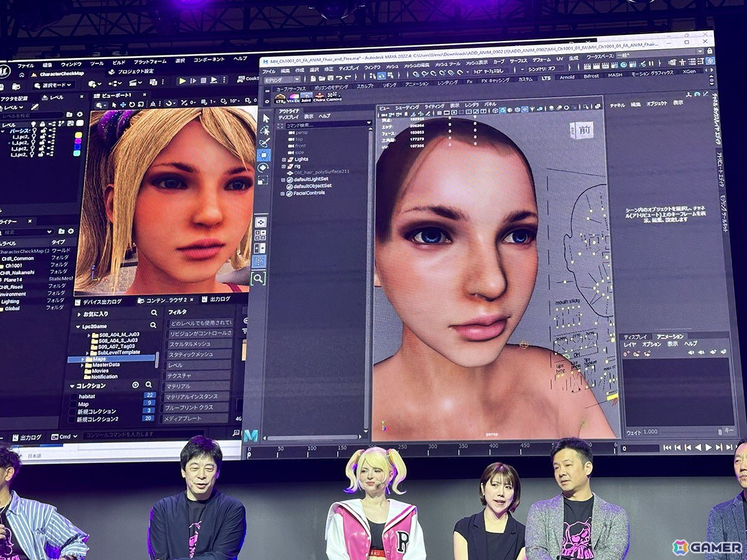Image resolution: width=747 pixels, height=560 pixels.
Task: Click the magenta level color swatch
Action: tap(78, 141)
